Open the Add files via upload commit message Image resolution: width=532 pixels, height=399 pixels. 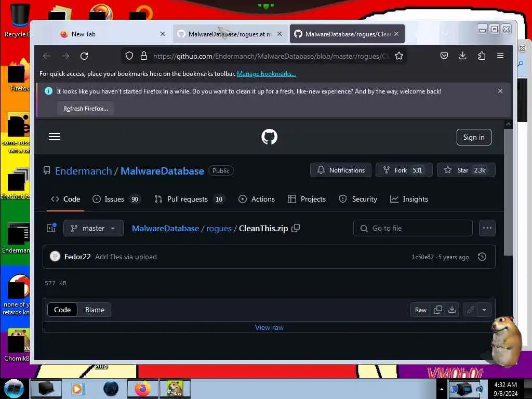[x=126, y=257]
